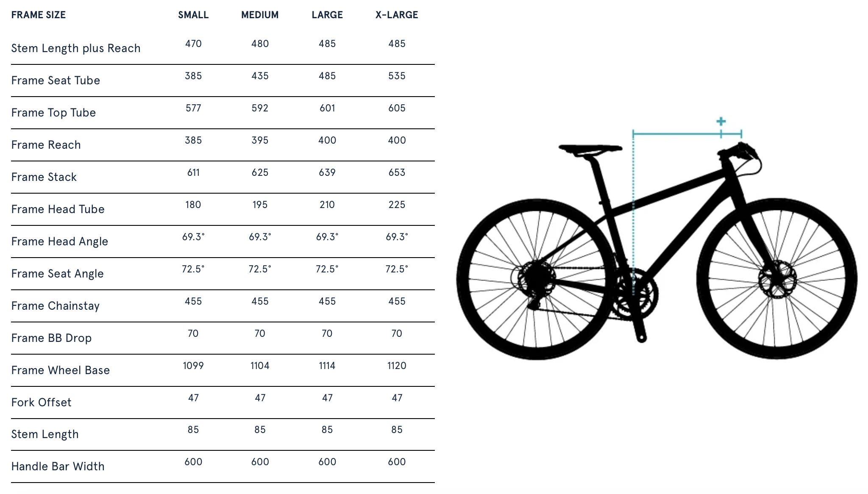Image resolution: width=868 pixels, height=494 pixels.
Task: Click the Frame Seat Tube row label
Action: coord(56,80)
